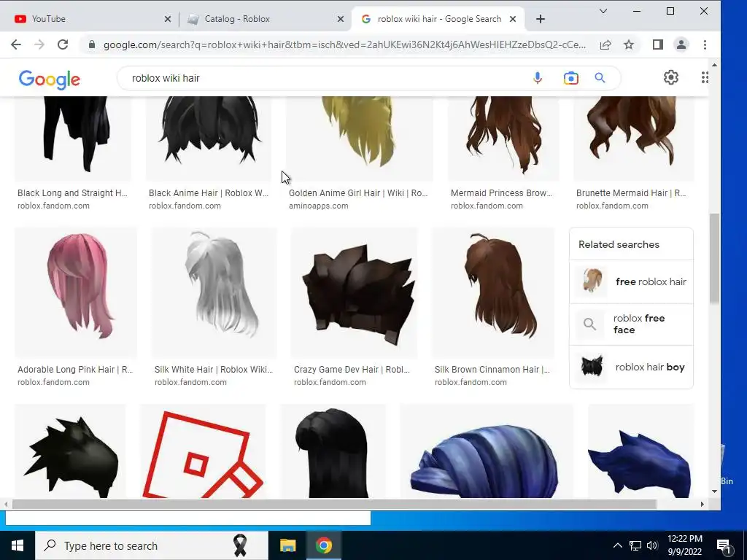Viewport: 747px width, 560px height.
Task: Click the vertical page scrollbar thumb
Action: coord(714,258)
